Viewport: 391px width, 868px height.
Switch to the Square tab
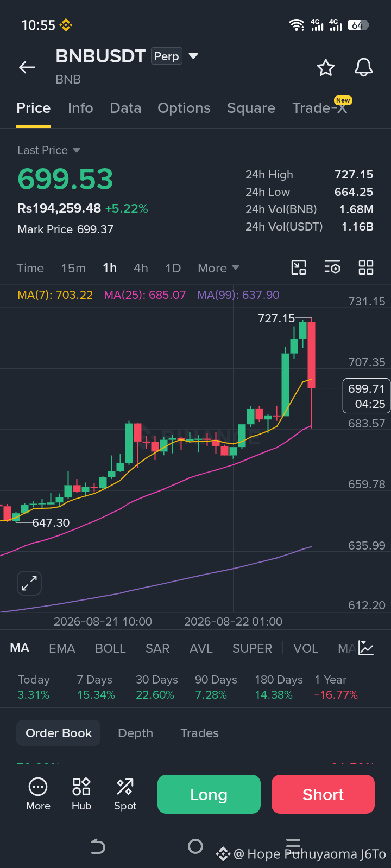point(251,108)
